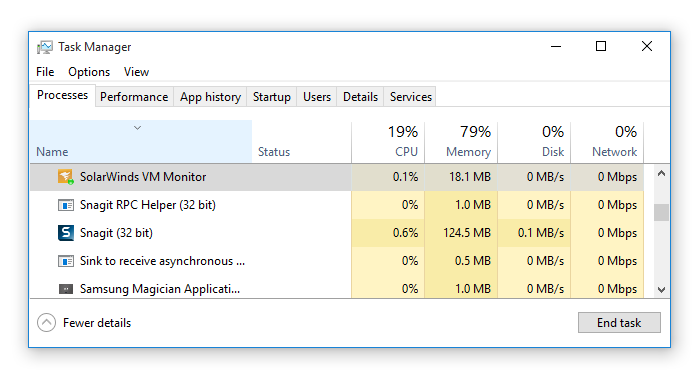700x378 pixels.
Task: Click the 0.5 MB memory cell
Action: (x=461, y=261)
